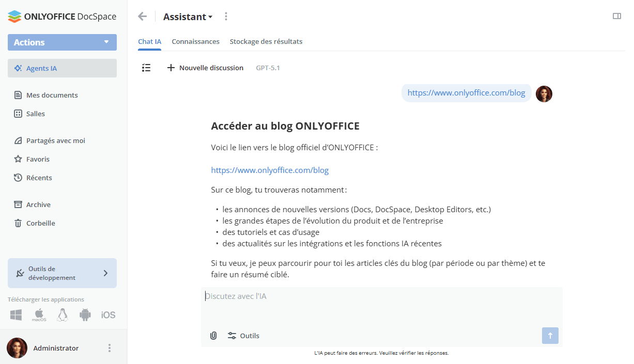Attach a file with the paperclip icon
Viewport: 634px width, 364px height.
click(213, 336)
